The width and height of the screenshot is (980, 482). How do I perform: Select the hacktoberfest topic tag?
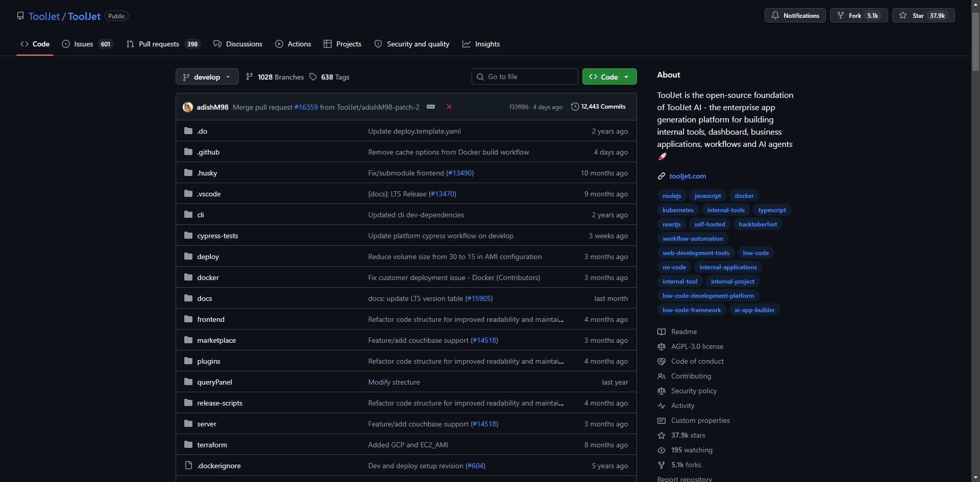pyautogui.click(x=758, y=224)
